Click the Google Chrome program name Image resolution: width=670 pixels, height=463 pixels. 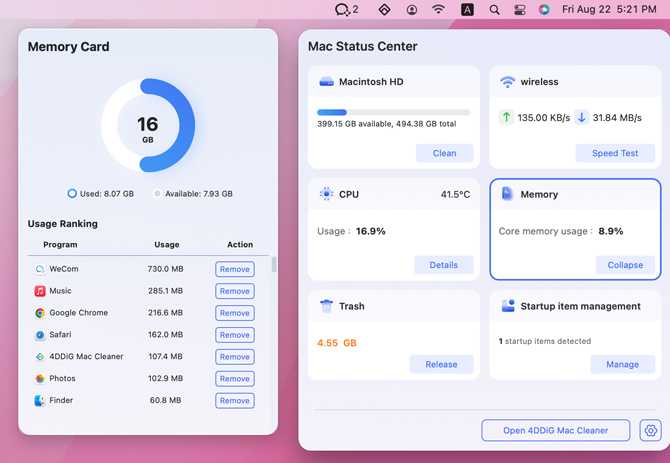click(x=79, y=313)
